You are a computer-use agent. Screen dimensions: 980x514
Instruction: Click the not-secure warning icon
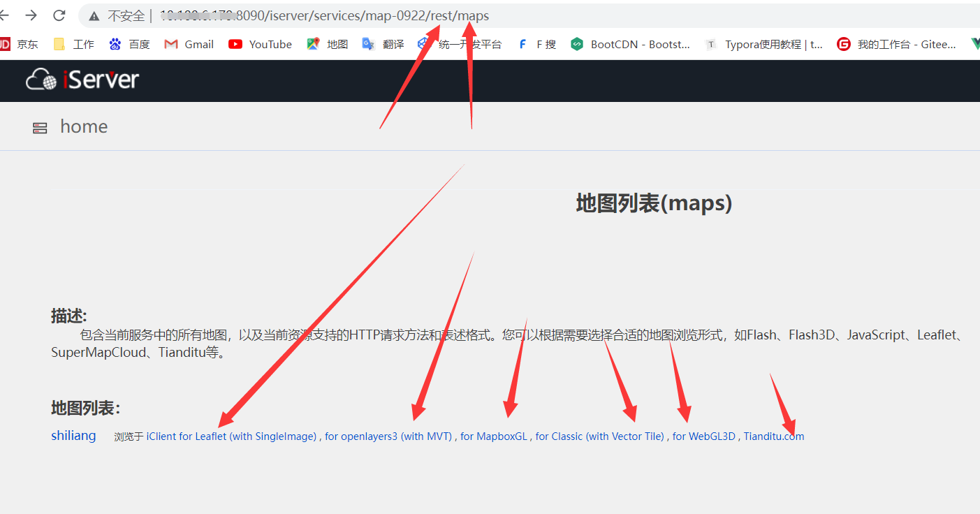[94, 16]
